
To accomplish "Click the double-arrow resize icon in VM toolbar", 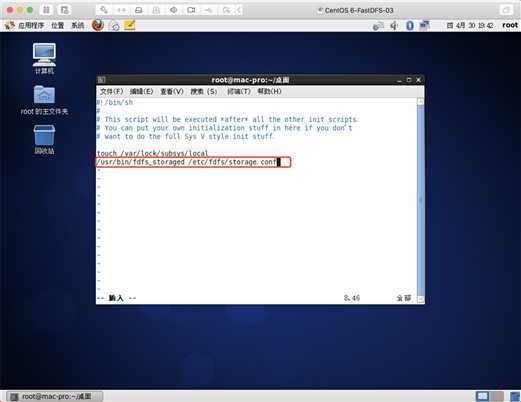I will point(121,10).
